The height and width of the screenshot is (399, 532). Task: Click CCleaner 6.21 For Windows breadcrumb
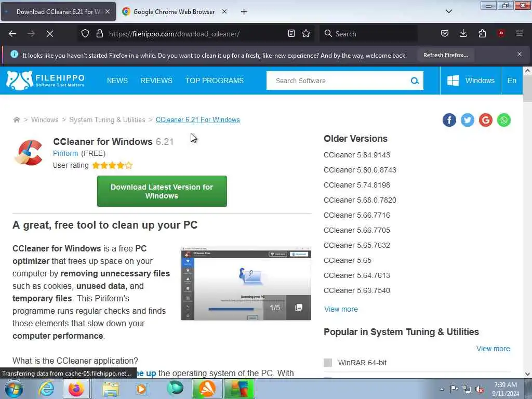point(198,120)
